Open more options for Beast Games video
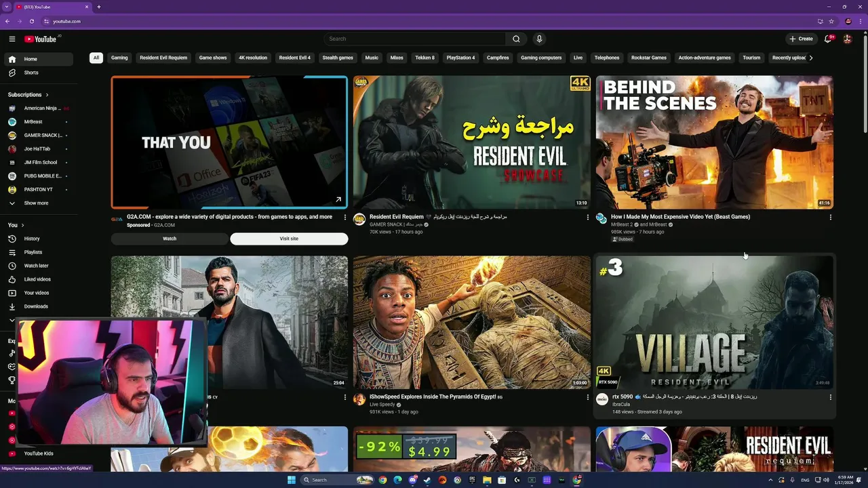The image size is (868, 488). click(831, 218)
